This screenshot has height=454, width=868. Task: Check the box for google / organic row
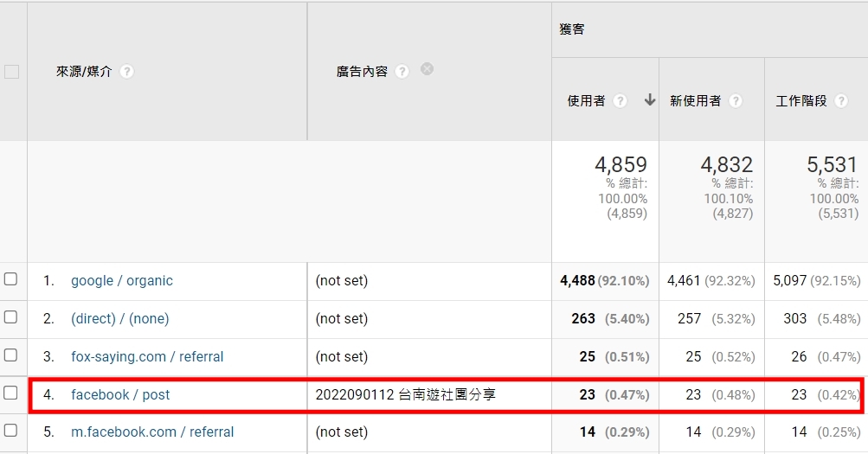click(x=11, y=279)
